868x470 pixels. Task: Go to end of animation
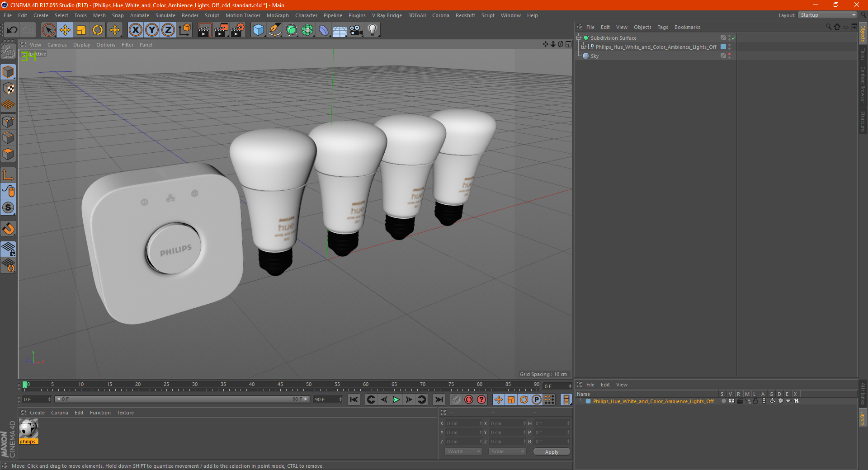coord(439,399)
